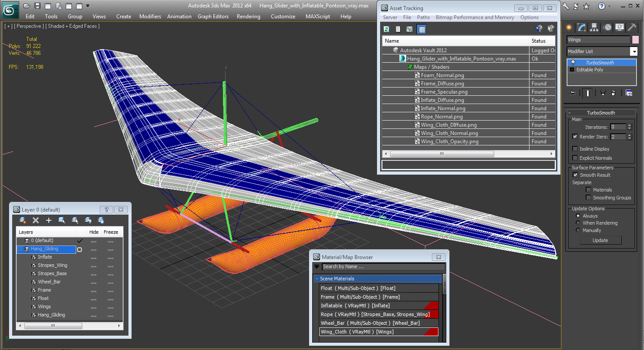Switch Asset Tracking to tree view icon

(409, 29)
